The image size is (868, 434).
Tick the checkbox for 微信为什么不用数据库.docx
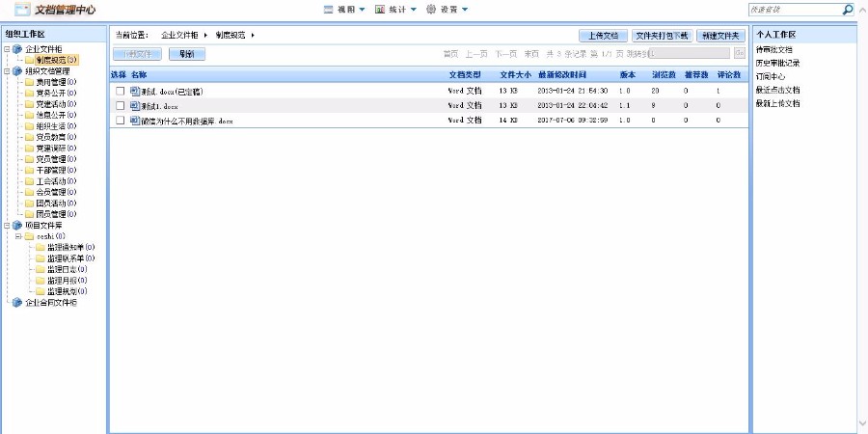click(x=120, y=121)
